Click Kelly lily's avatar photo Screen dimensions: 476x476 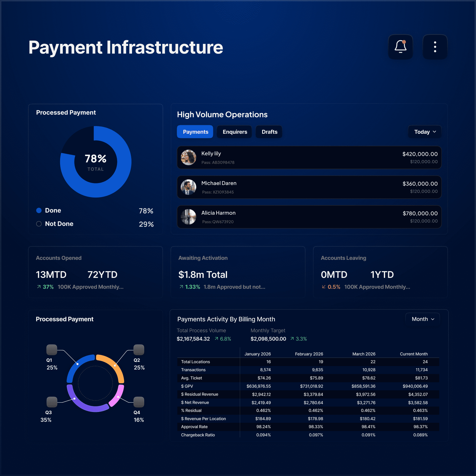point(188,158)
